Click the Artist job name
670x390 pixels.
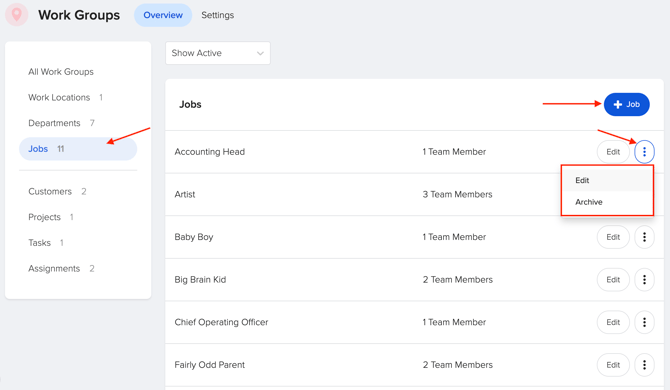click(x=185, y=194)
